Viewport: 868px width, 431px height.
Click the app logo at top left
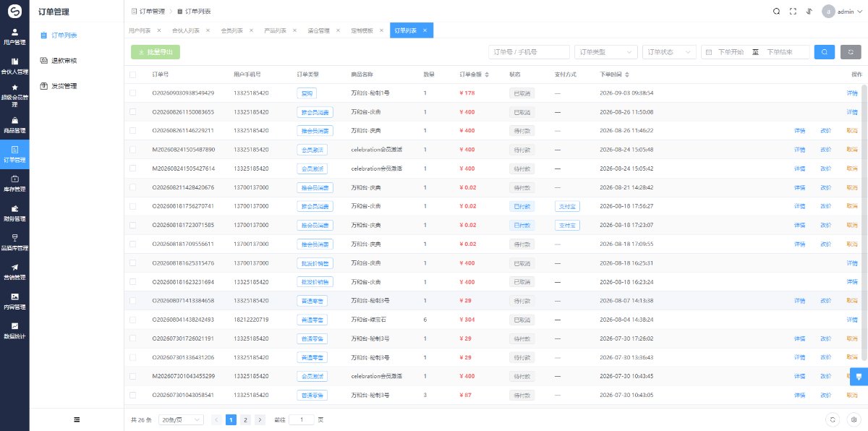click(x=14, y=11)
